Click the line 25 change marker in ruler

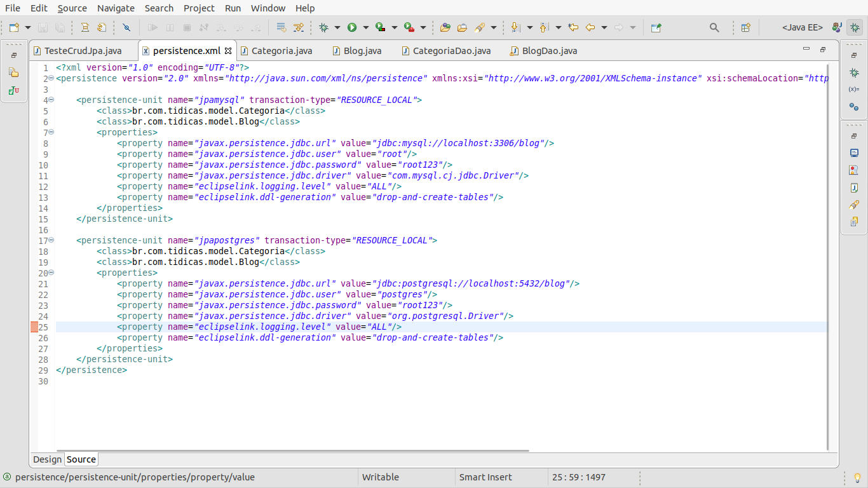click(34, 327)
